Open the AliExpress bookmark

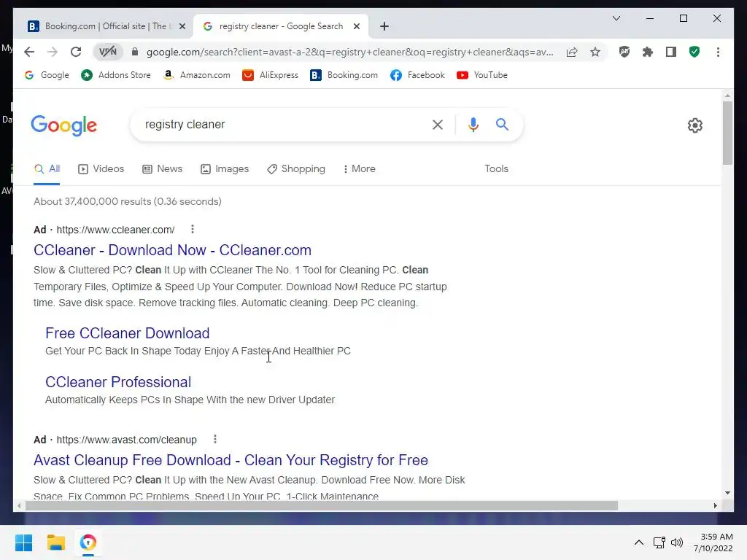[270, 75]
